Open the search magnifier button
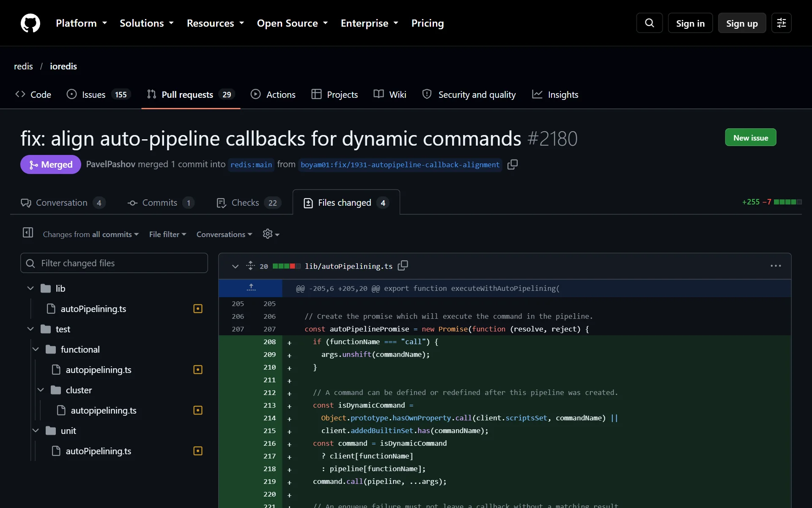Screen dimensions: 812x508 650,23
